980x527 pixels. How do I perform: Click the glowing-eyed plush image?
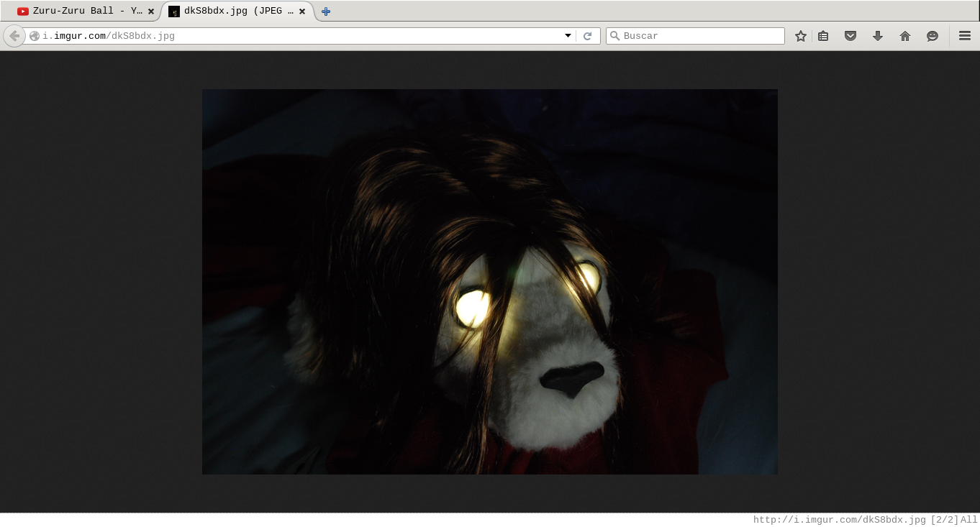490,282
